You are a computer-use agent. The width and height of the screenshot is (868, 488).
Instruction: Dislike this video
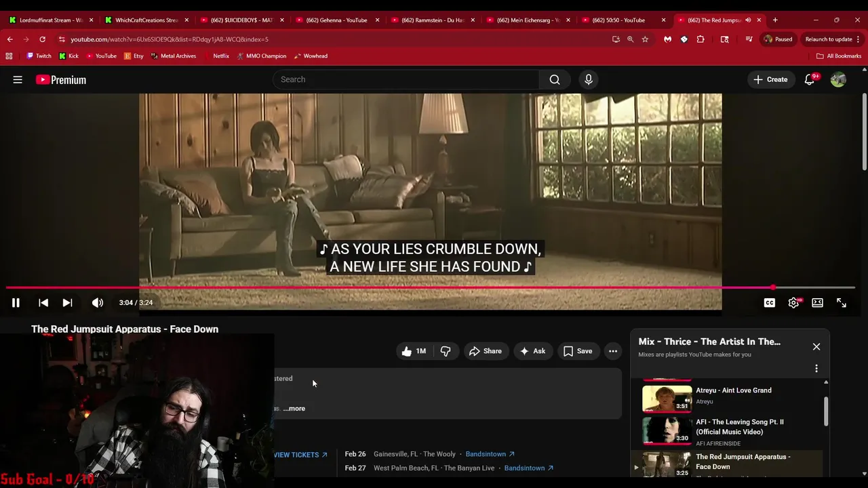(x=446, y=351)
